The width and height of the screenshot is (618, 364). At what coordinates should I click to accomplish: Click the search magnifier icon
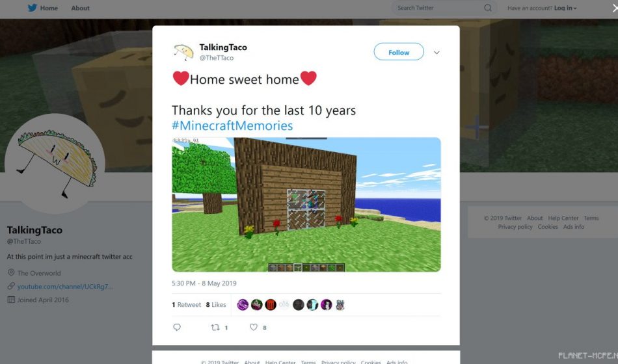tap(488, 8)
